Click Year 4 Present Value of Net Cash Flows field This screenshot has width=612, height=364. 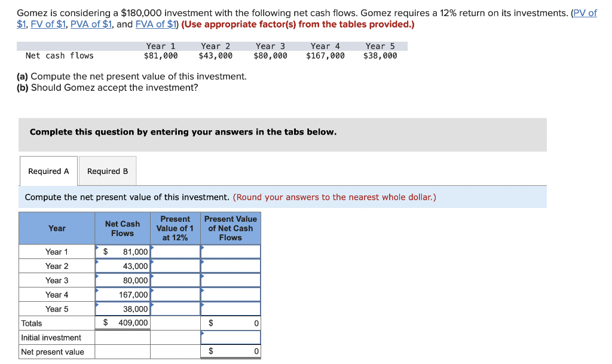click(x=231, y=295)
